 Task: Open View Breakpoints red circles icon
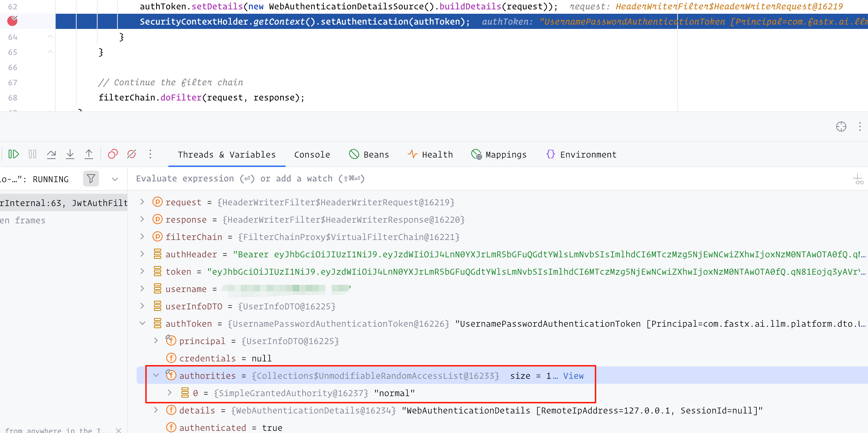(113, 154)
